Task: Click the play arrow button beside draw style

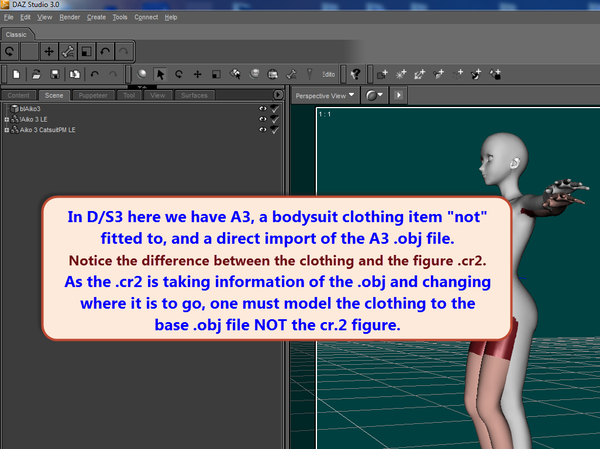Action: 398,95
